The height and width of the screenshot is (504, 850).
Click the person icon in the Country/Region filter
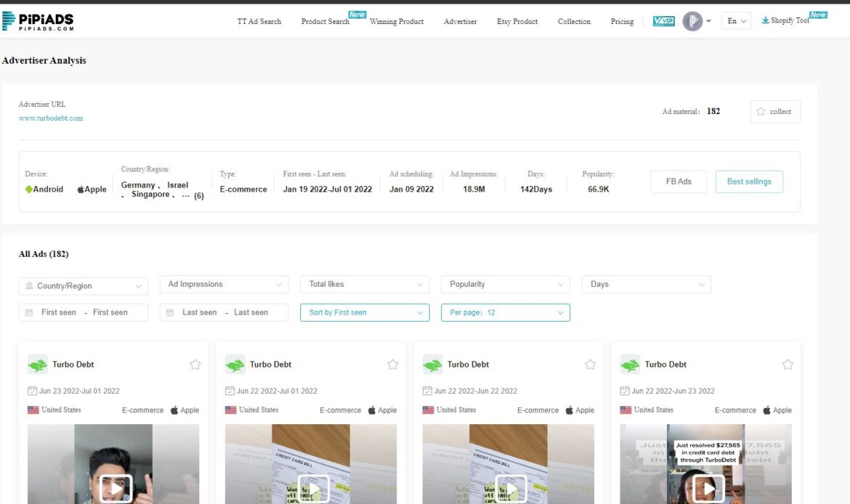tap(29, 285)
